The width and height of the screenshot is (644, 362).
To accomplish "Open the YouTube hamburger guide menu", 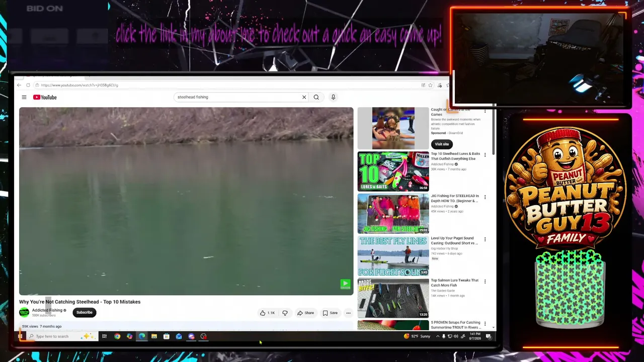I will pyautogui.click(x=24, y=97).
